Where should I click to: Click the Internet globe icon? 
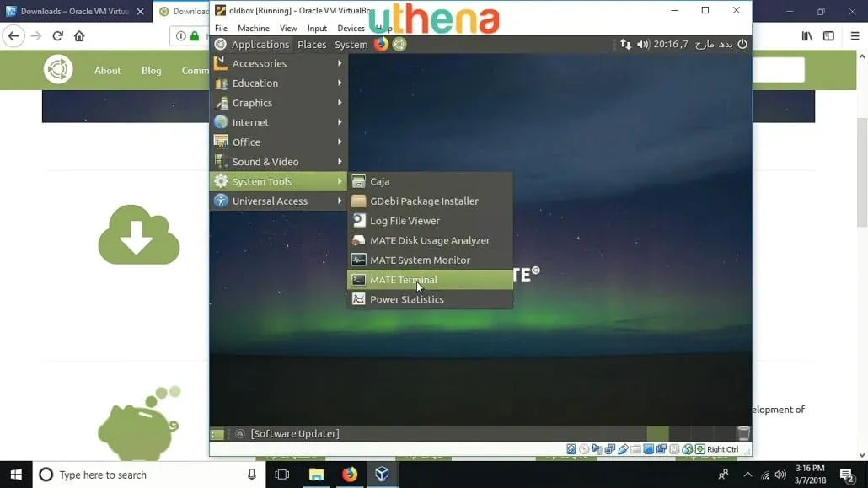[221, 122]
